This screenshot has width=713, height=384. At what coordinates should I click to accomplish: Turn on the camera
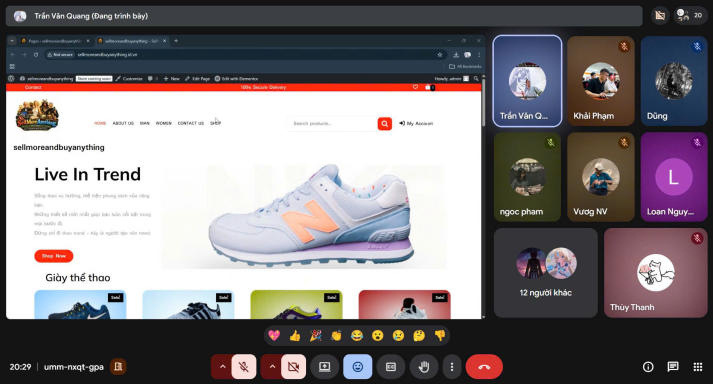293,367
